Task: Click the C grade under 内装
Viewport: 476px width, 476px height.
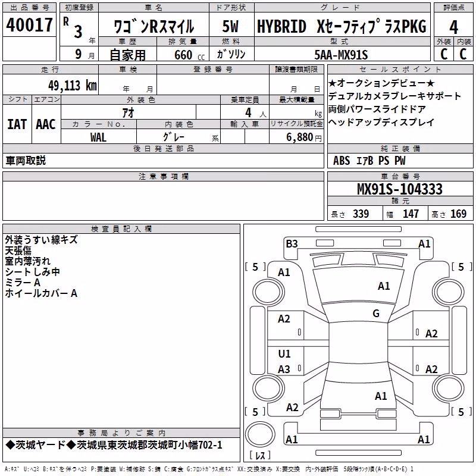Action: click(463, 54)
